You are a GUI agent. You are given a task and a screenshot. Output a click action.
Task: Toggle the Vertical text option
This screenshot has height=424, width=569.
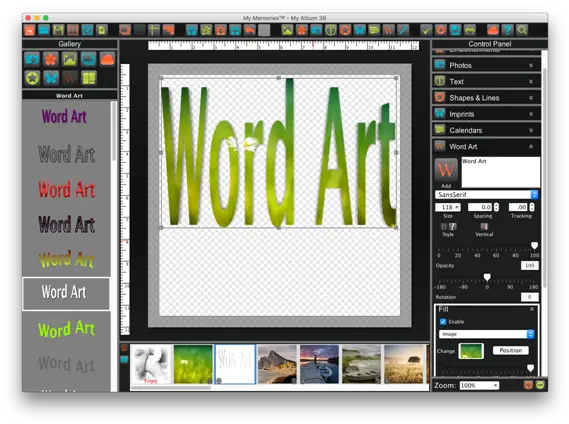click(x=484, y=227)
